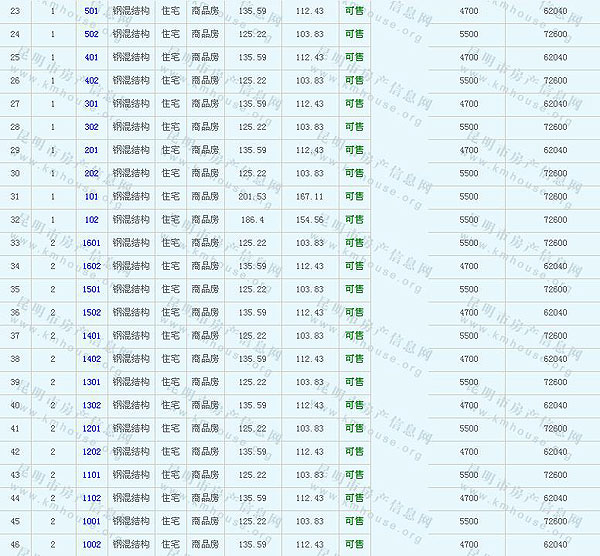Select the 186.4 area cell

(x=252, y=220)
